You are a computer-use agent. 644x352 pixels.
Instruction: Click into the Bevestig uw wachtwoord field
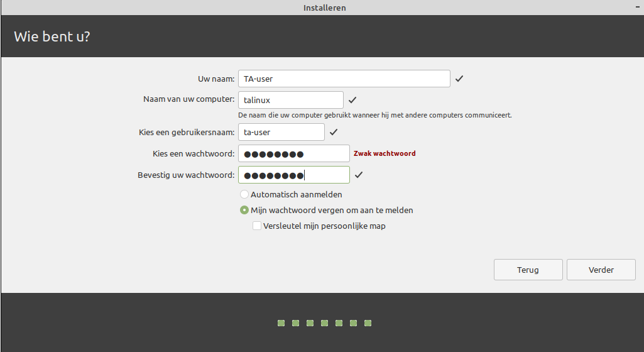click(293, 175)
